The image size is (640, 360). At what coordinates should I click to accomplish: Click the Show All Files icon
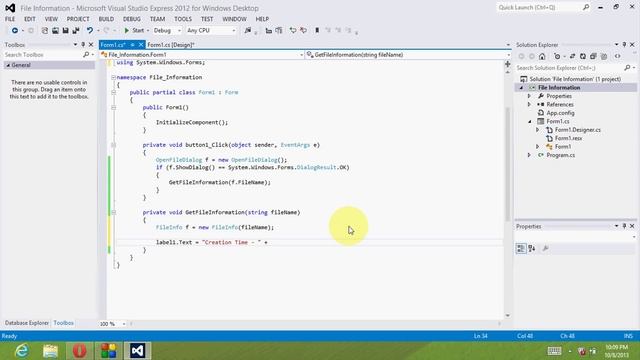604,56
